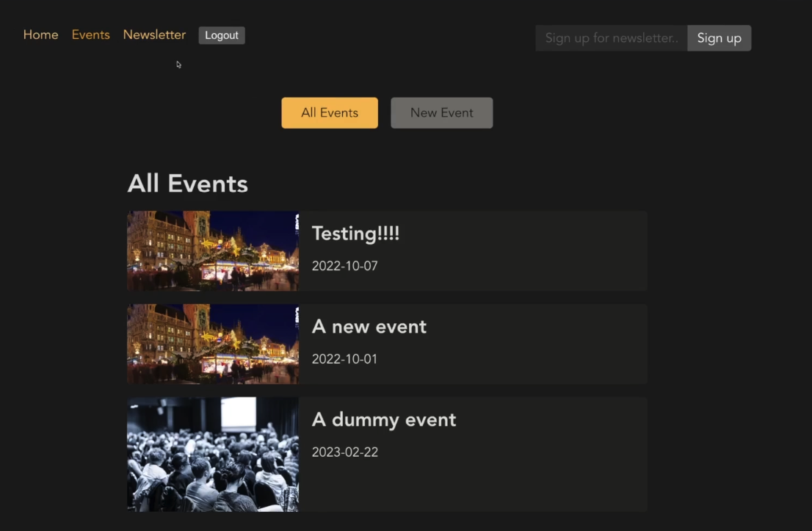
Task: Select the date 2022-10-01 under A new event
Action: coord(344,358)
